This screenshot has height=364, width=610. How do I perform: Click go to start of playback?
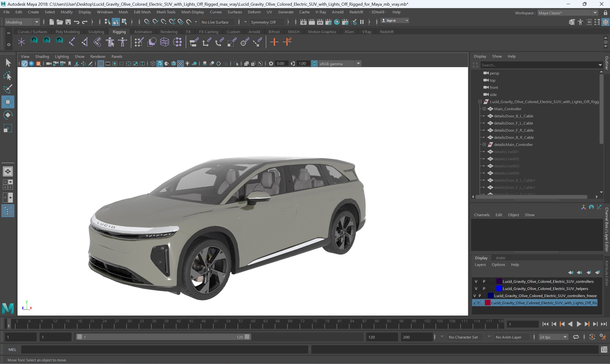[545, 324]
